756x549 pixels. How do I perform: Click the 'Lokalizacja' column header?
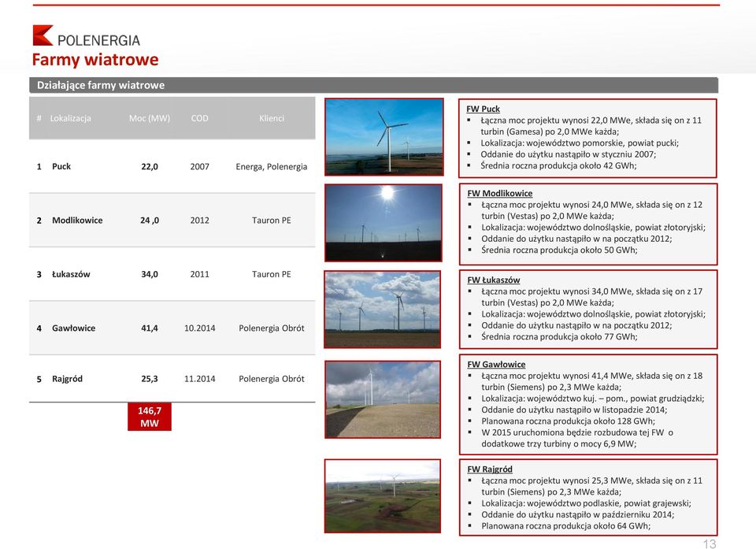pyautogui.click(x=70, y=118)
